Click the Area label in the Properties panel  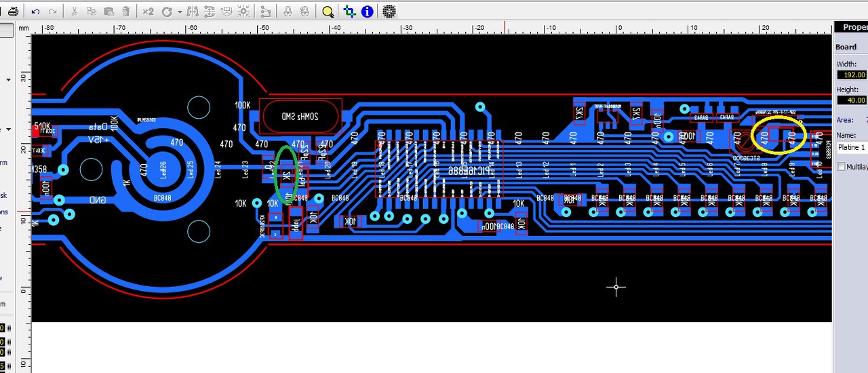[845, 120]
